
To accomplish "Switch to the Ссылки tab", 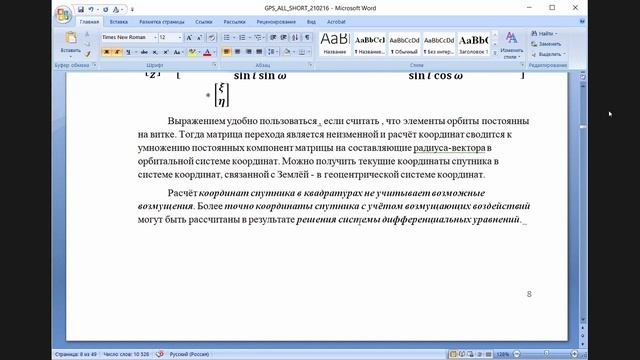I will coord(204,22).
